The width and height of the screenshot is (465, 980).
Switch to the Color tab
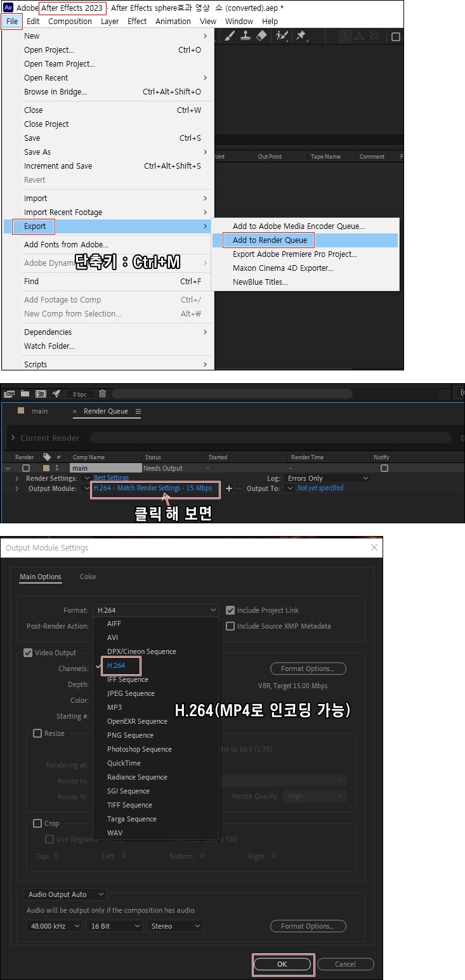[x=88, y=577]
